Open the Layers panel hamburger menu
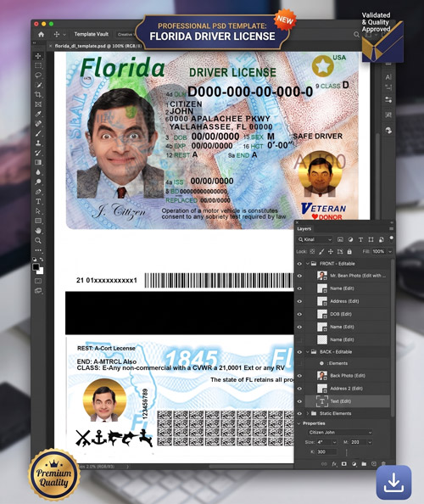The image size is (424, 504). pos(391,229)
